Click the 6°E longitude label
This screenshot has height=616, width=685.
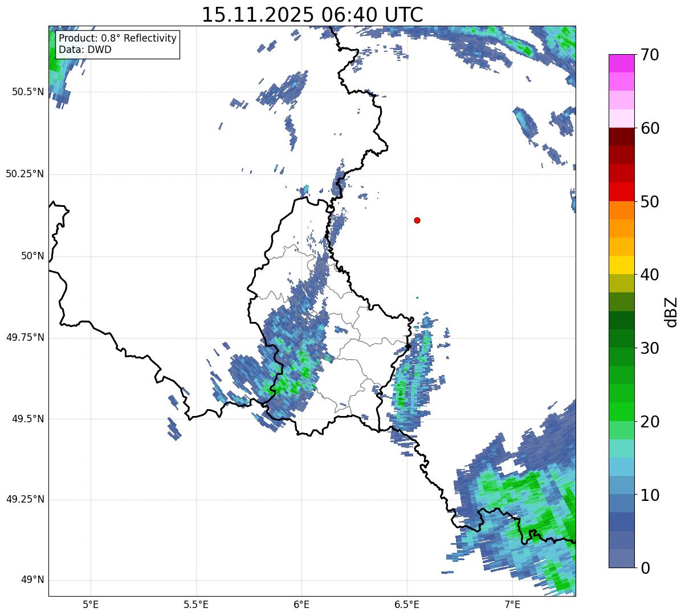(x=301, y=604)
